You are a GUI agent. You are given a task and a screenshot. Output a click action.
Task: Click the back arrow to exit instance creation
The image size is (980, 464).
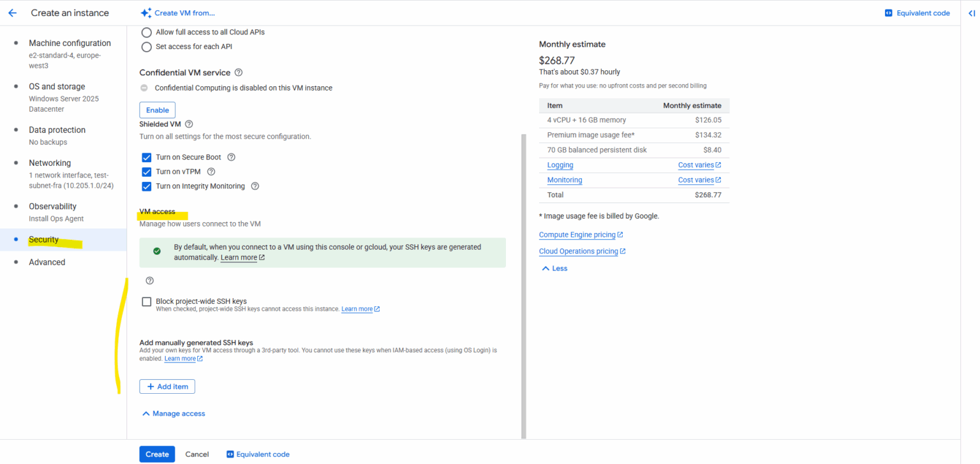[x=13, y=13]
